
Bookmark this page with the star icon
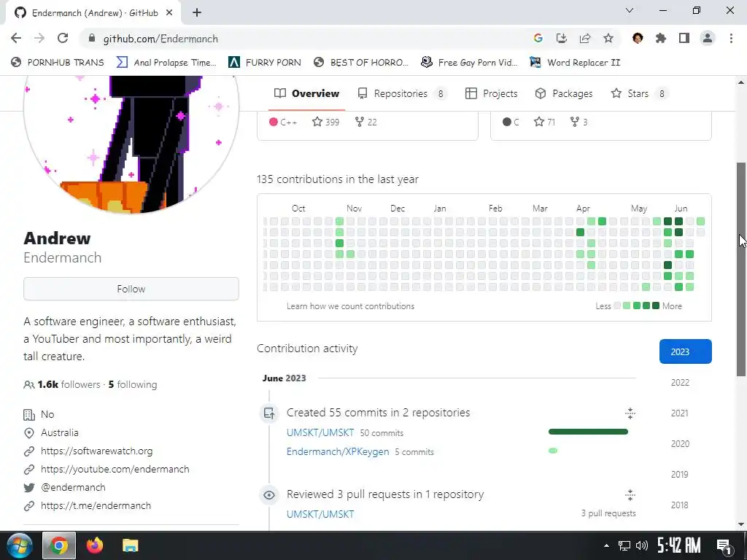[x=608, y=38]
